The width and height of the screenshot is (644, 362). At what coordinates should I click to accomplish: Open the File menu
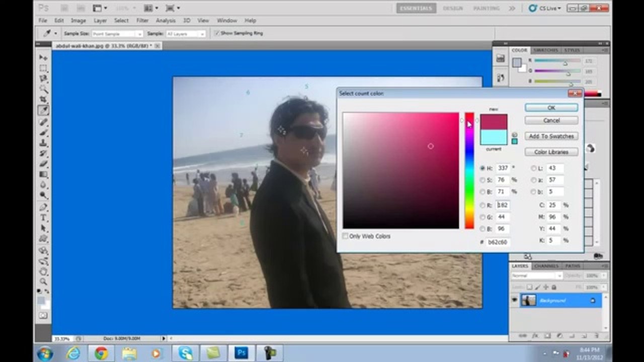[x=43, y=21]
